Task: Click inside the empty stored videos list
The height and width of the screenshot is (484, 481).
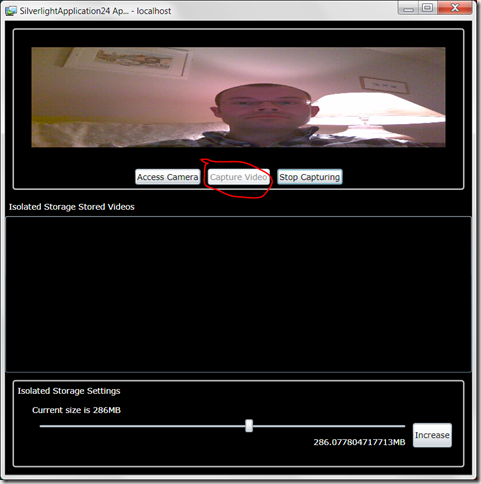Action: (x=238, y=294)
